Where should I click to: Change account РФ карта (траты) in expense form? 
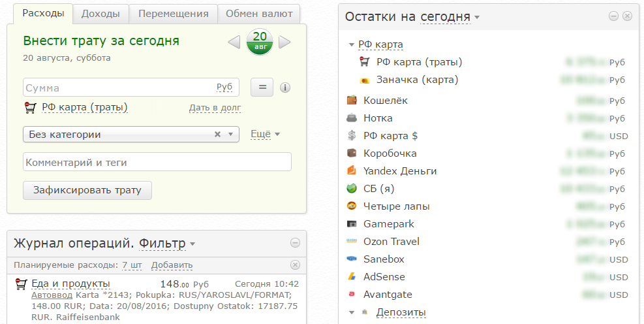[85, 108]
